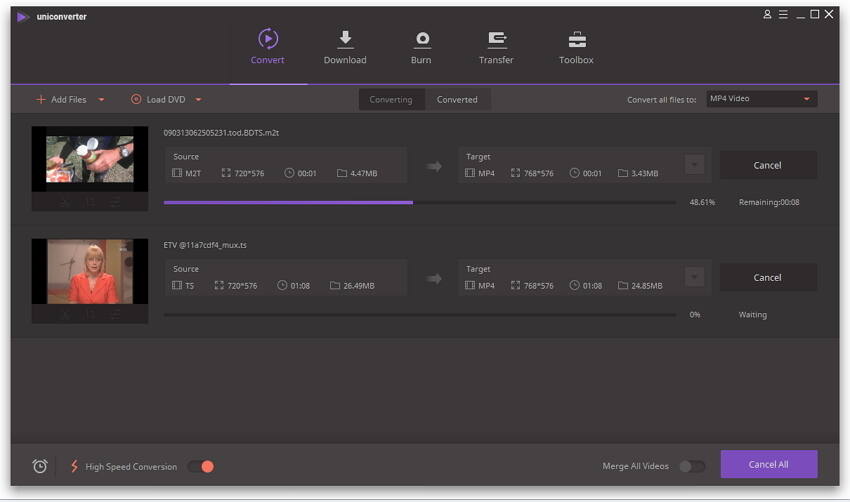The height and width of the screenshot is (502, 850).
Task: Open the MP4 Video output format dropdown
Action: [x=762, y=99]
